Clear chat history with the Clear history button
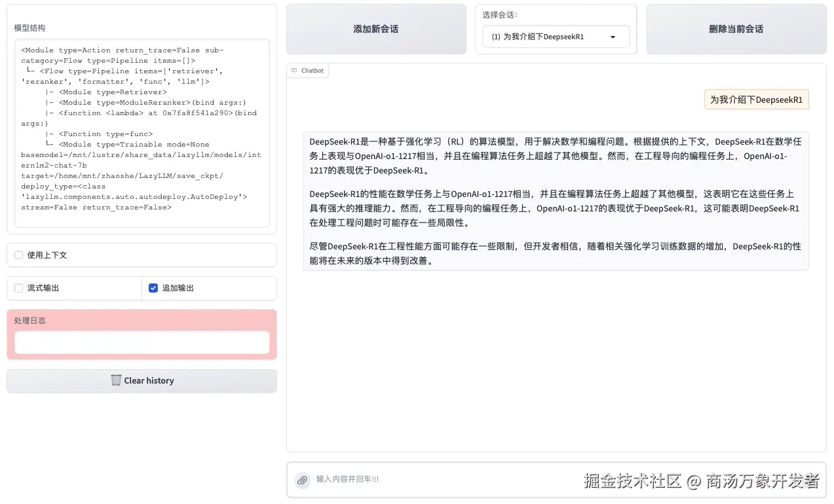The width and height of the screenshot is (834, 504). [142, 380]
